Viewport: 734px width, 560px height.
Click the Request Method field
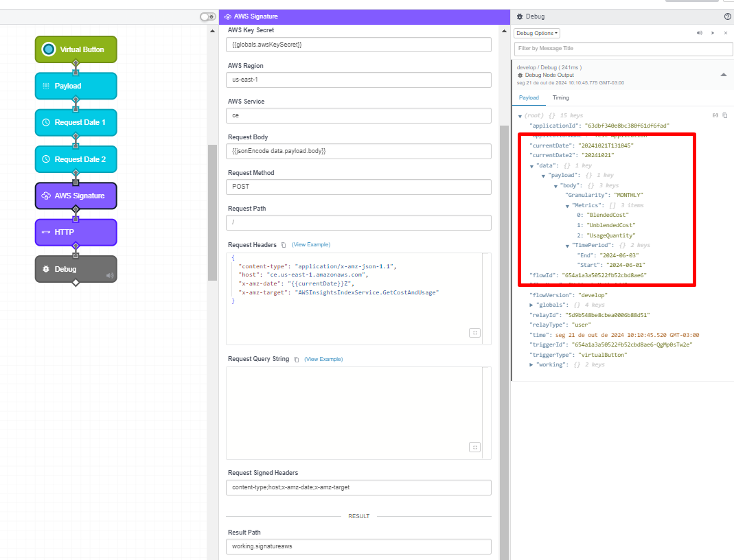coord(358,187)
